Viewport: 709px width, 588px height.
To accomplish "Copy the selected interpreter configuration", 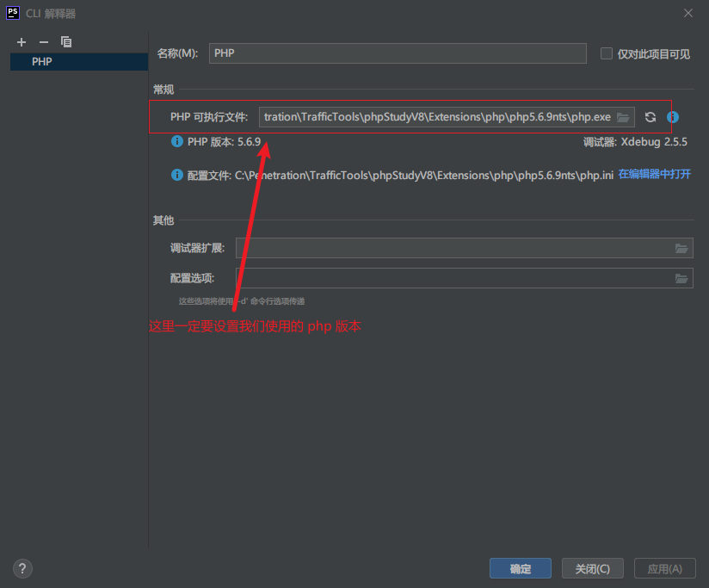I will 66,42.
